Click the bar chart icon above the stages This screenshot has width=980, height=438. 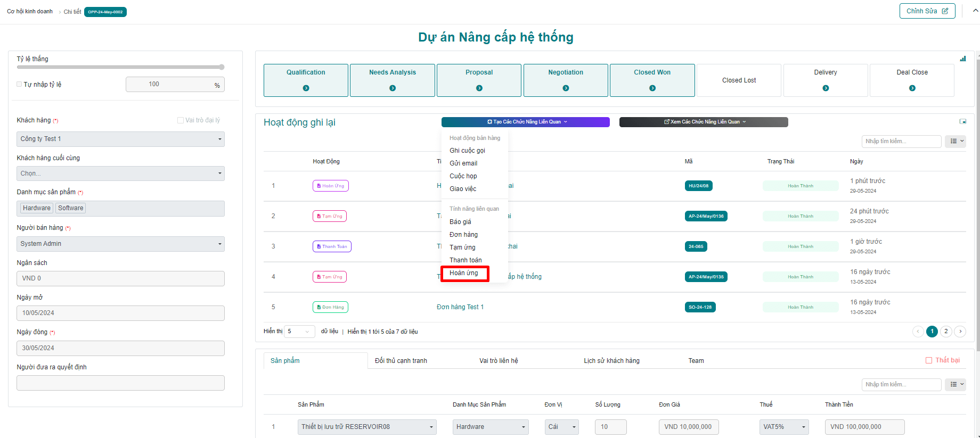click(962, 59)
